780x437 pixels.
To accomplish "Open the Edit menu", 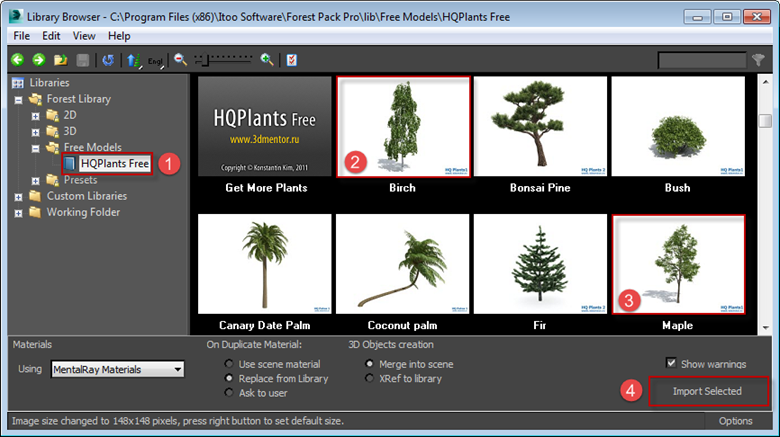I will [51, 36].
